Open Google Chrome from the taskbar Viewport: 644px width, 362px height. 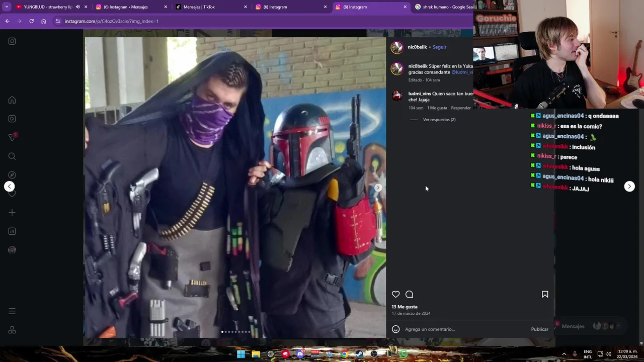pyautogui.click(x=344, y=354)
